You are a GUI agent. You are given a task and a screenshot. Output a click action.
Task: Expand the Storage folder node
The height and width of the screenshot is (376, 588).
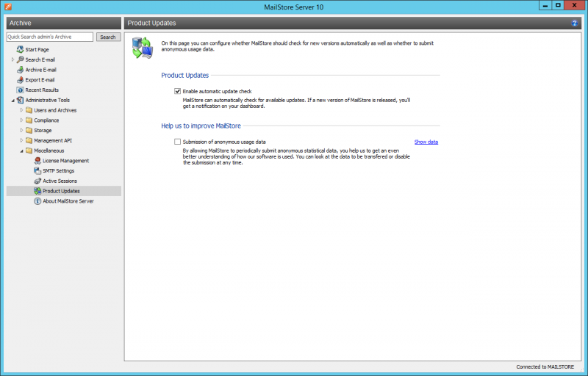(x=21, y=131)
